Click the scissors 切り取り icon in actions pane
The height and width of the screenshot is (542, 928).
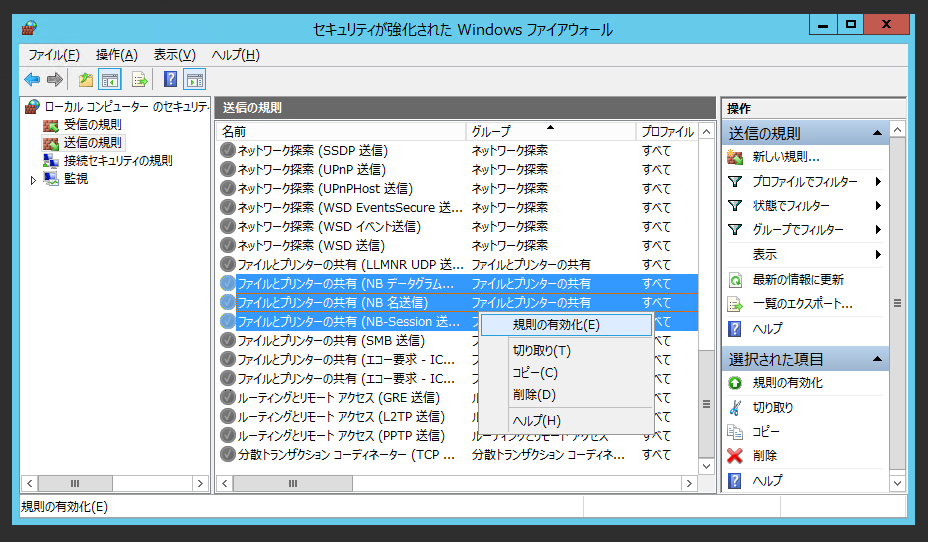coord(735,408)
